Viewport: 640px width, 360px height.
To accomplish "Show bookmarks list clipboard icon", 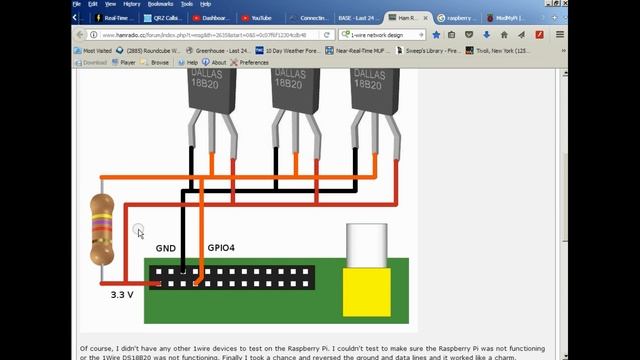I will coord(451,35).
